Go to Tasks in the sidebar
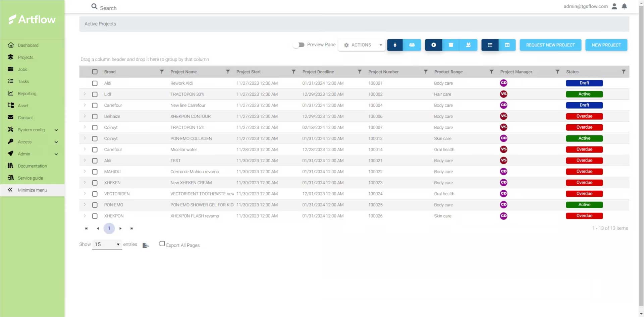 [x=23, y=81]
